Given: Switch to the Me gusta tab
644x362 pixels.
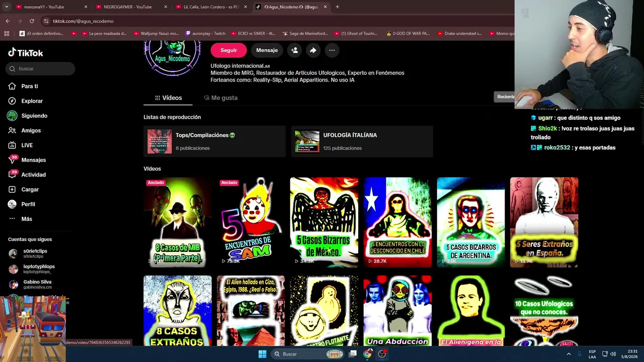Looking at the screenshot, I should click(x=220, y=98).
